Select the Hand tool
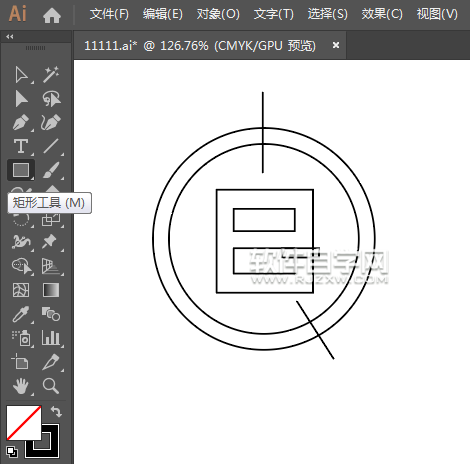 [x=21, y=386]
